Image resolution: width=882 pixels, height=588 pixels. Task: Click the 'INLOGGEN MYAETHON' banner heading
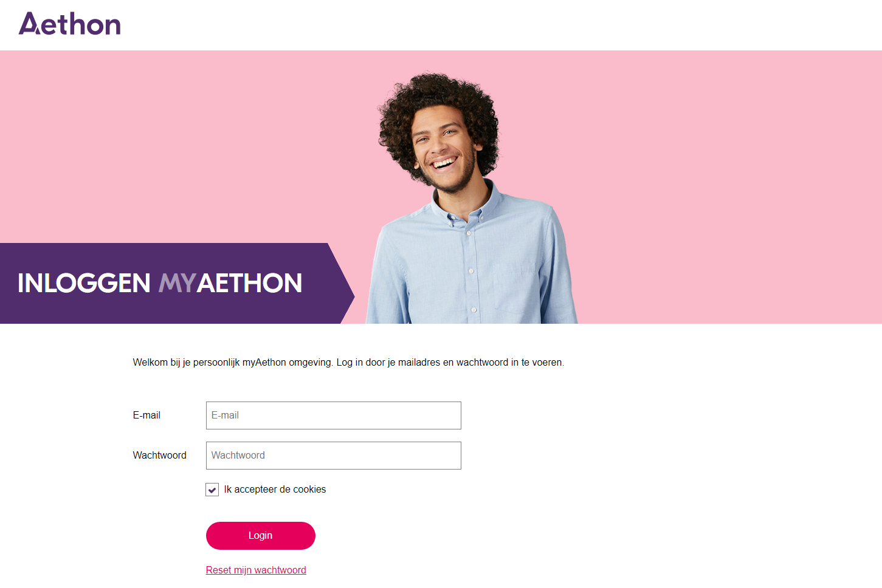(160, 283)
